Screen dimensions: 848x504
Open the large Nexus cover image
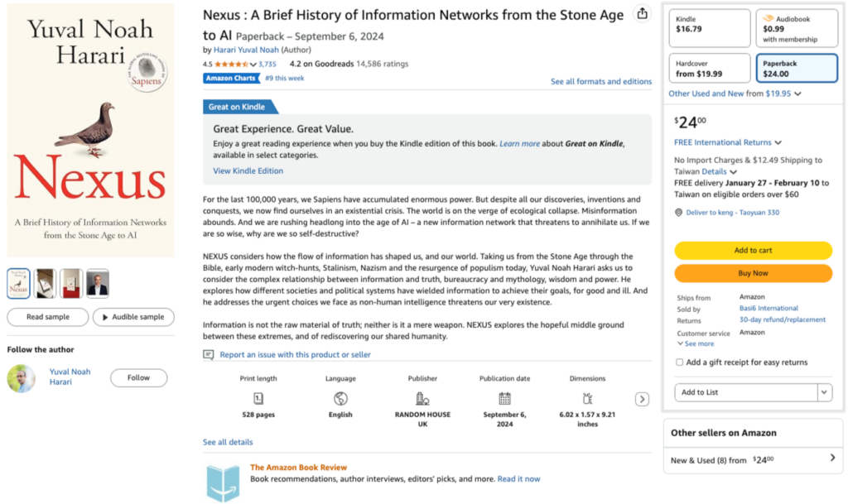[x=90, y=131]
